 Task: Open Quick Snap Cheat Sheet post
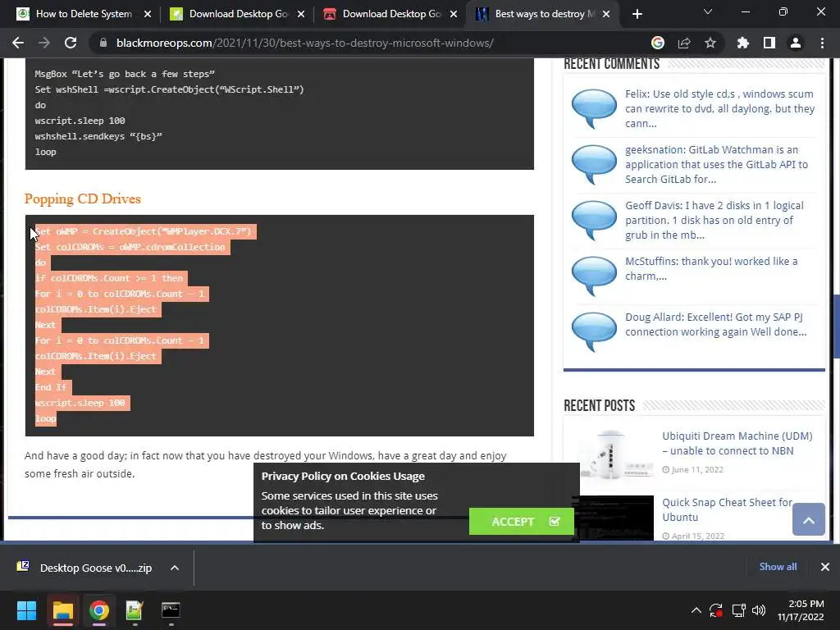tap(727, 509)
